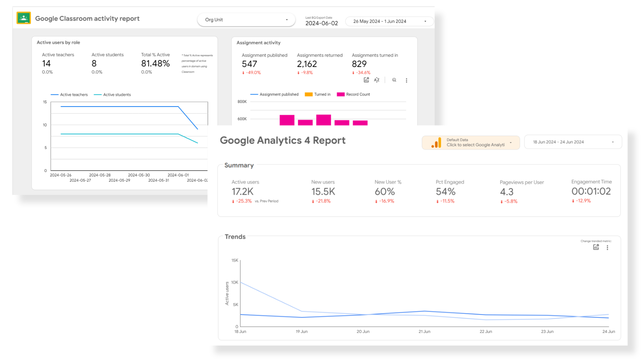The image size is (644, 362).
Task: Click the Google Classroom logo icon
Action: [23, 18]
